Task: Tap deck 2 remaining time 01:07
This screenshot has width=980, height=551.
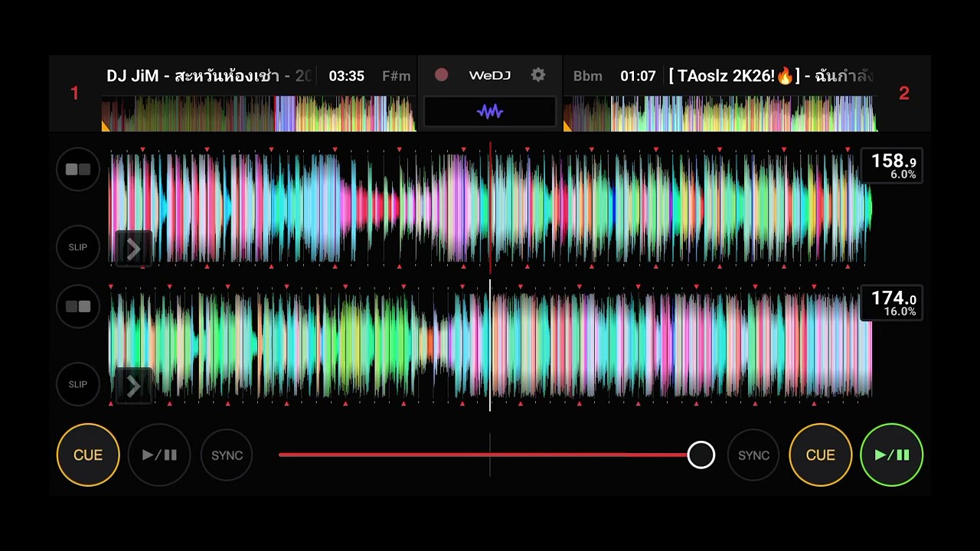Action: coord(638,76)
